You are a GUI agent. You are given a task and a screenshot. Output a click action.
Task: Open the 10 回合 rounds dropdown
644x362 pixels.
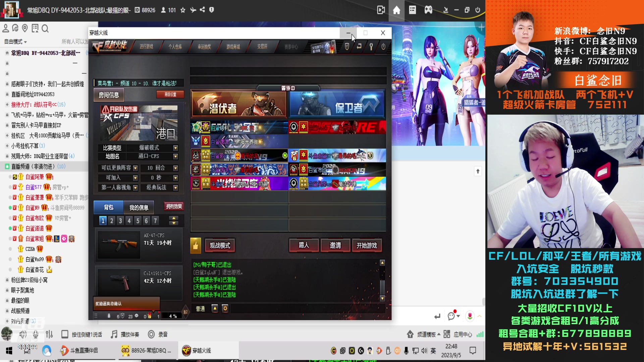[175, 168]
